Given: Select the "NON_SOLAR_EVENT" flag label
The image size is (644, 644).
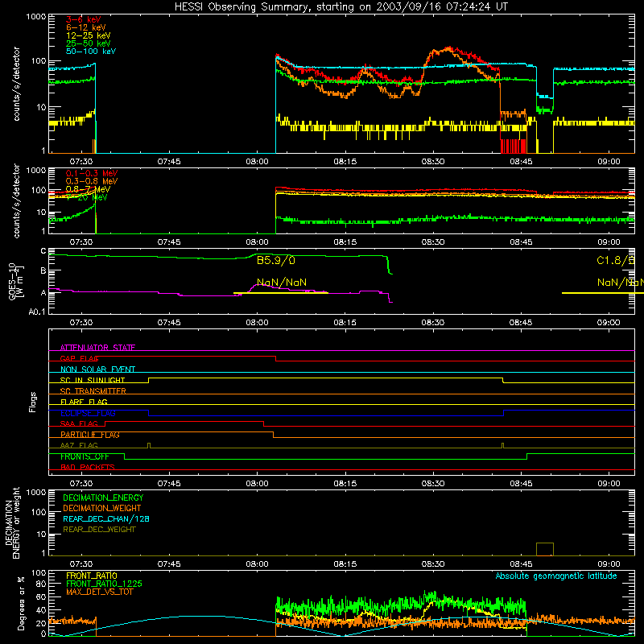Looking at the screenshot, I should click(x=97, y=369).
